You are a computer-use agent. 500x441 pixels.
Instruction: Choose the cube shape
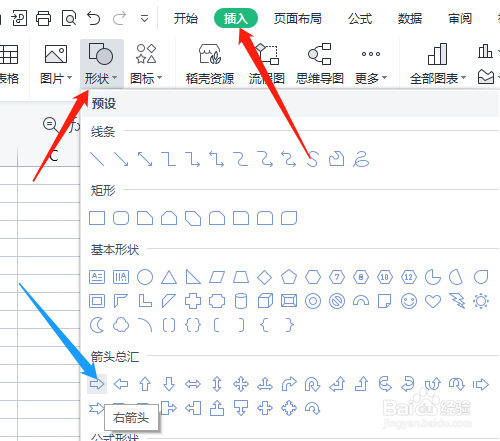[265, 301]
